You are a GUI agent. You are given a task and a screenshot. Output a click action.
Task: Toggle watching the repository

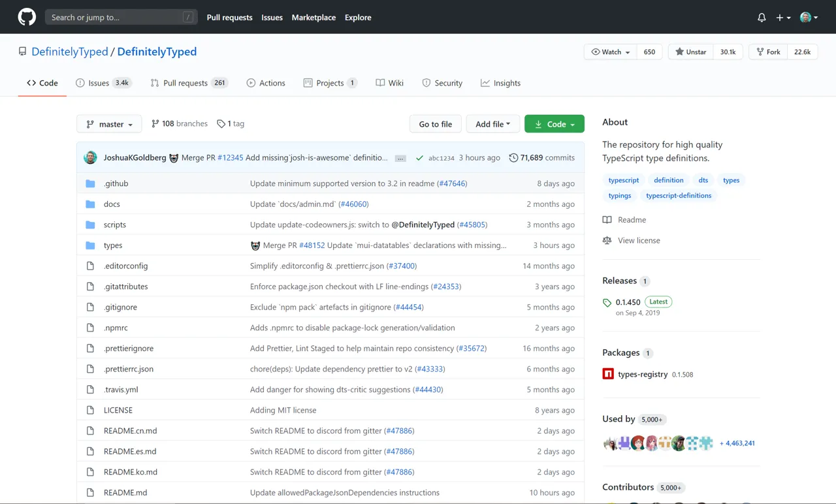(x=609, y=51)
